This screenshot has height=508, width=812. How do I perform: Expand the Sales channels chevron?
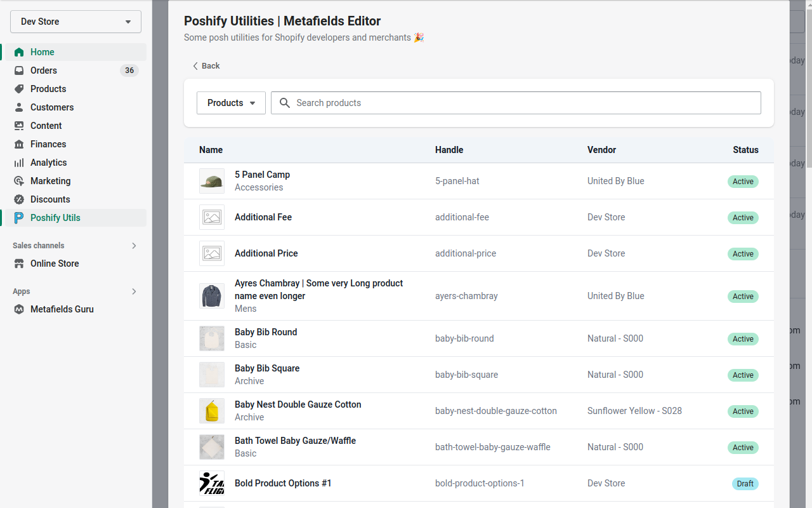point(134,246)
